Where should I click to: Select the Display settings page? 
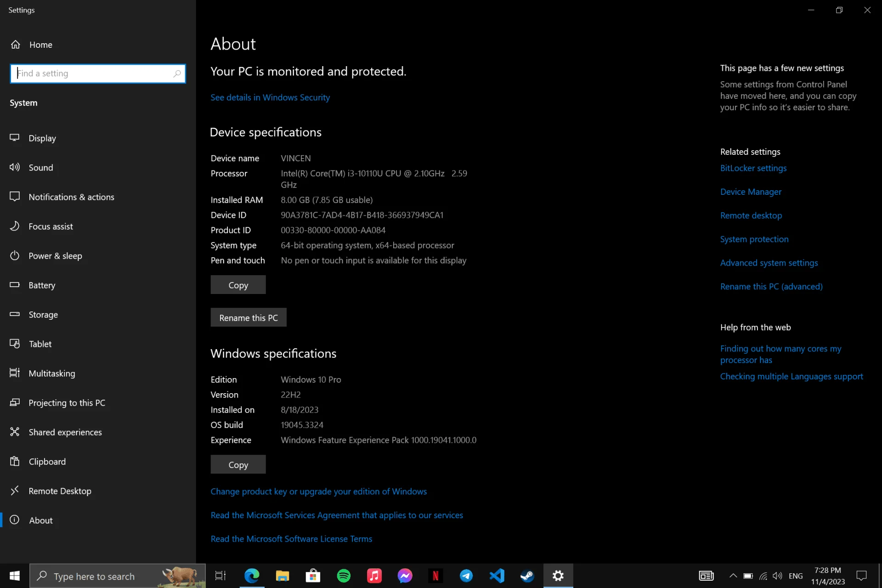tap(98, 138)
